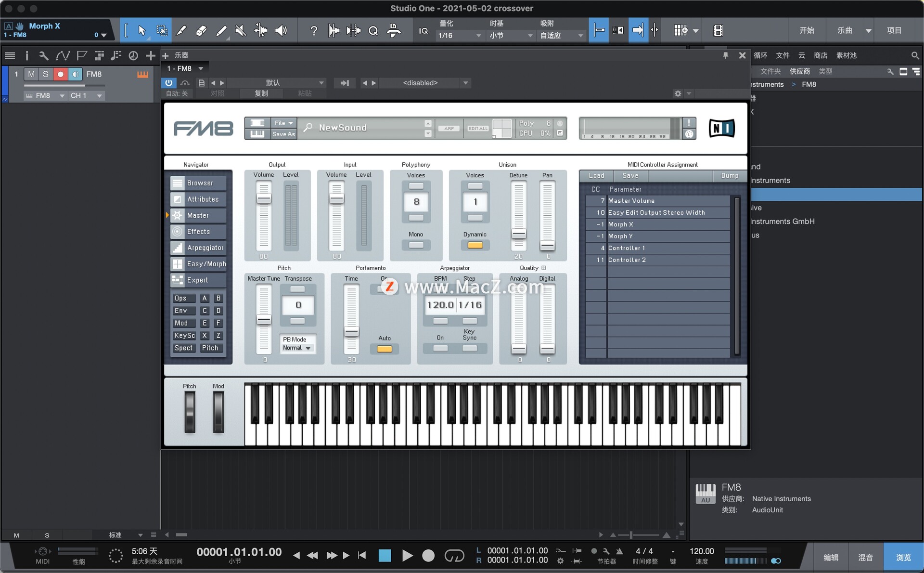The height and width of the screenshot is (573, 924).
Task: Toggle the snap-to-grid icon
Action: click(x=599, y=30)
